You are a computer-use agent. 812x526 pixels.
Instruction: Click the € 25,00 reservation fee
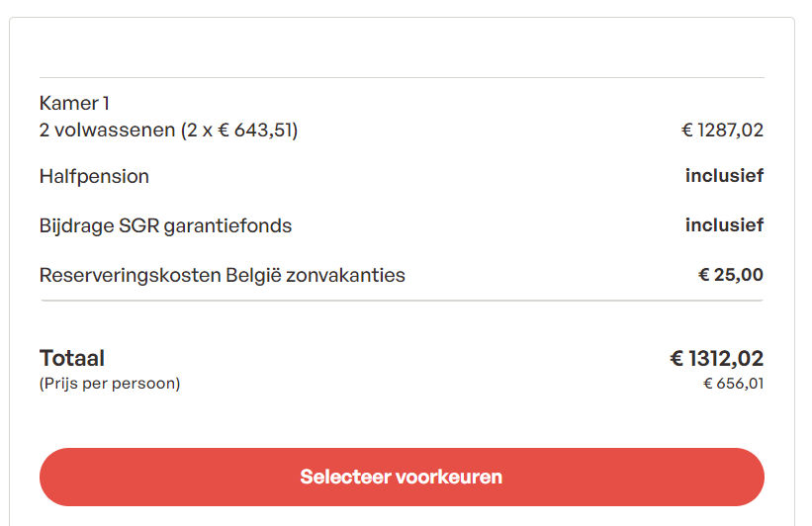(731, 275)
